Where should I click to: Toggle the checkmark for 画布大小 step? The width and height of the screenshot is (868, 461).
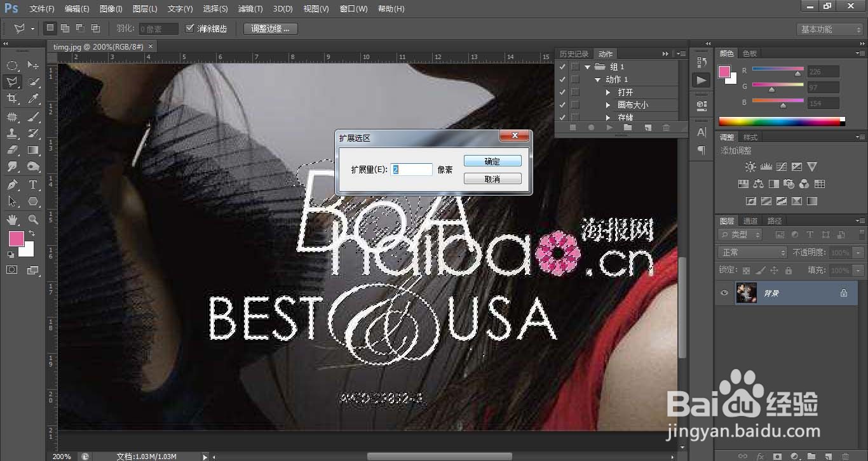[562, 105]
